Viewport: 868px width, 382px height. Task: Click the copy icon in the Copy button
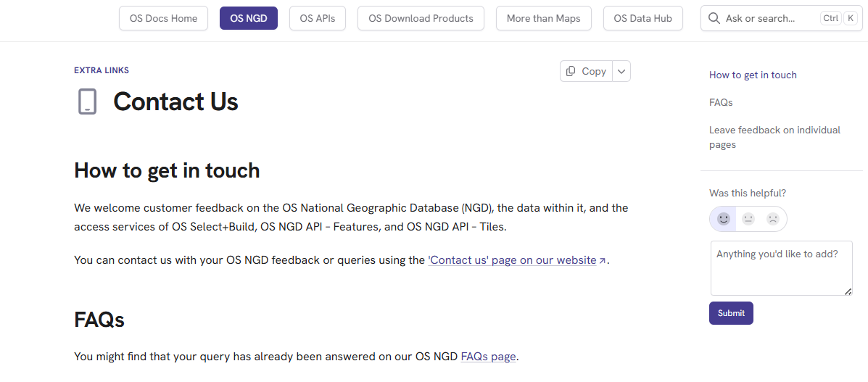point(571,71)
